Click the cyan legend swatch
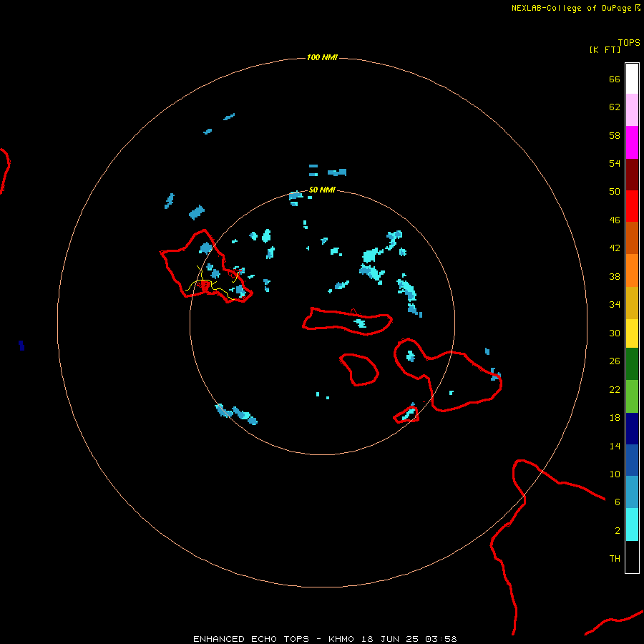This screenshot has height=644, width=644. [632, 525]
